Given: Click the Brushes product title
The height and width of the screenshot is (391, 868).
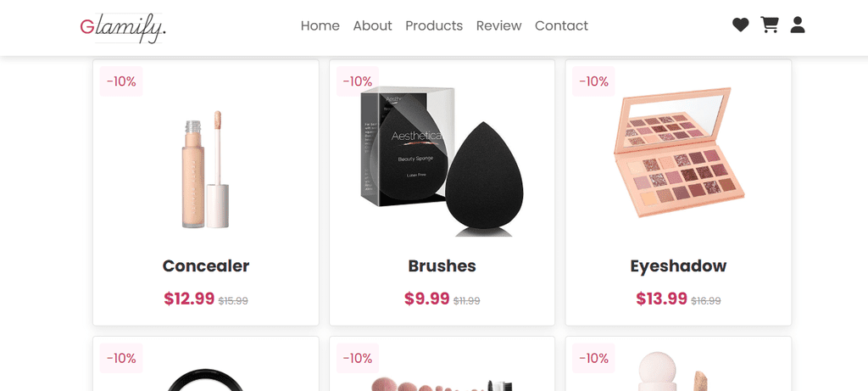Looking at the screenshot, I should pyautogui.click(x=442, y=265).
